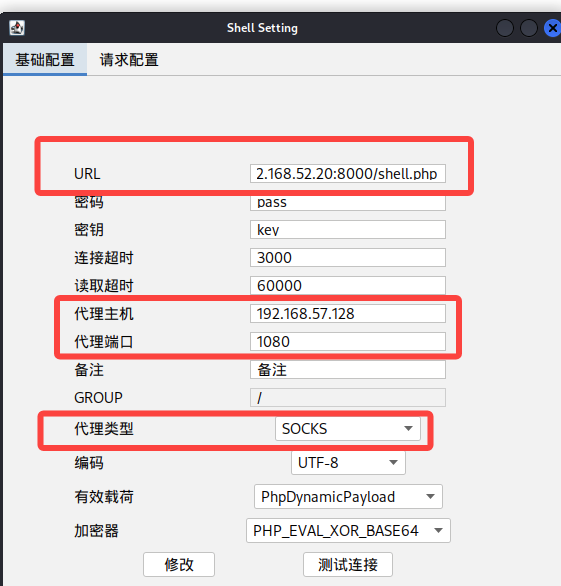Click the 编码 label
The height and width of the screenshot is (586, 561).
click(x=89, y=463)
